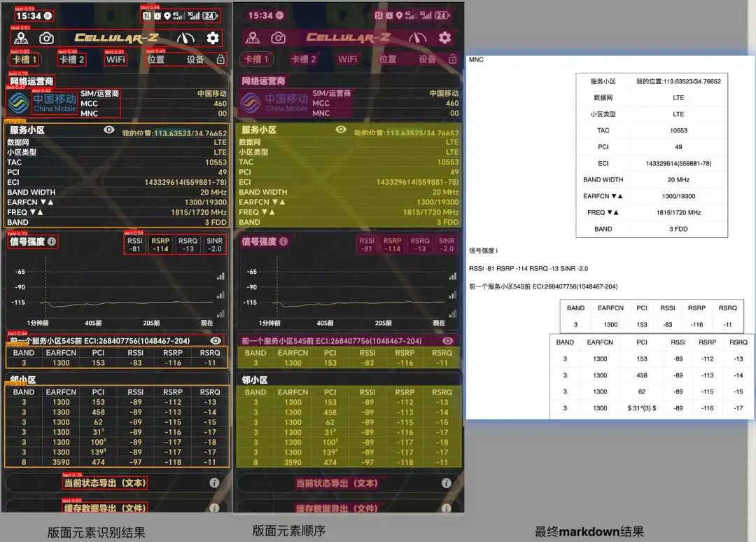
Task: Tap info icon beside 缓存数据导出 in element-order screenshot
Action: 447,508
